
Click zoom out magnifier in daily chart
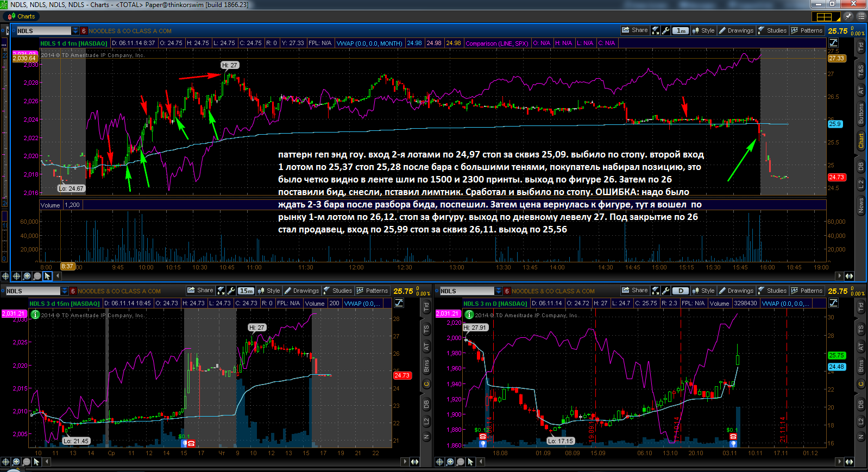point(460,462)
